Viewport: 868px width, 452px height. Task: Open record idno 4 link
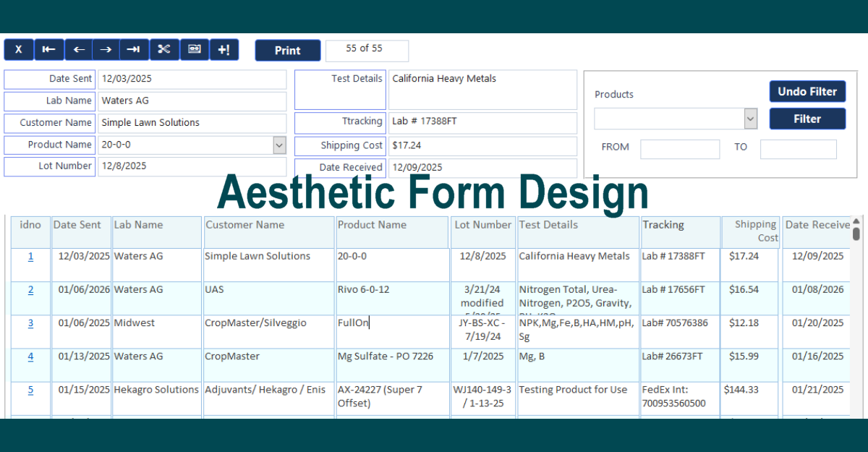(30, 356)
